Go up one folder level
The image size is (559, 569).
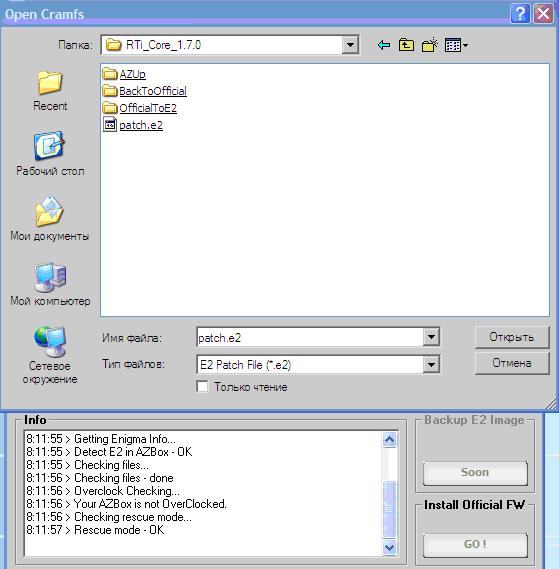point(406,45)
